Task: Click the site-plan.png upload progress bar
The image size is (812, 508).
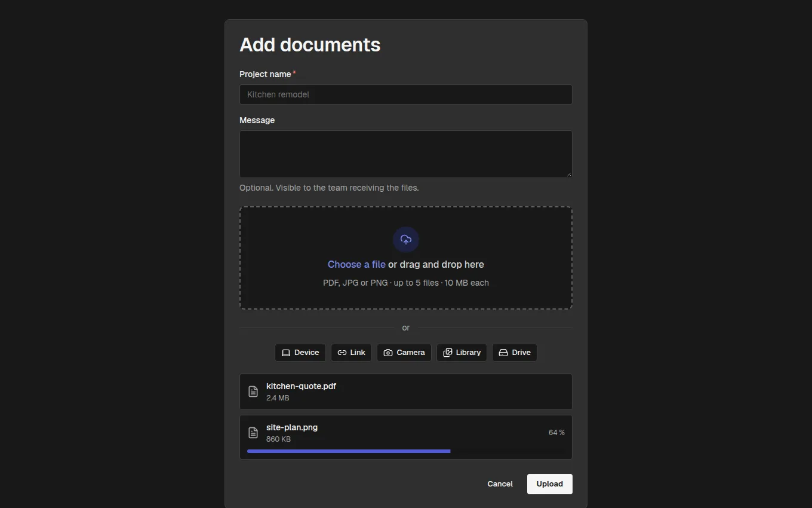Action: (x=406, y=451)
